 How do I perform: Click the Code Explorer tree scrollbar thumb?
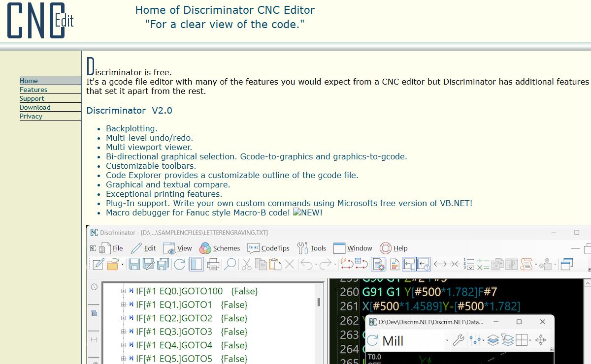[x=319, y=302]
